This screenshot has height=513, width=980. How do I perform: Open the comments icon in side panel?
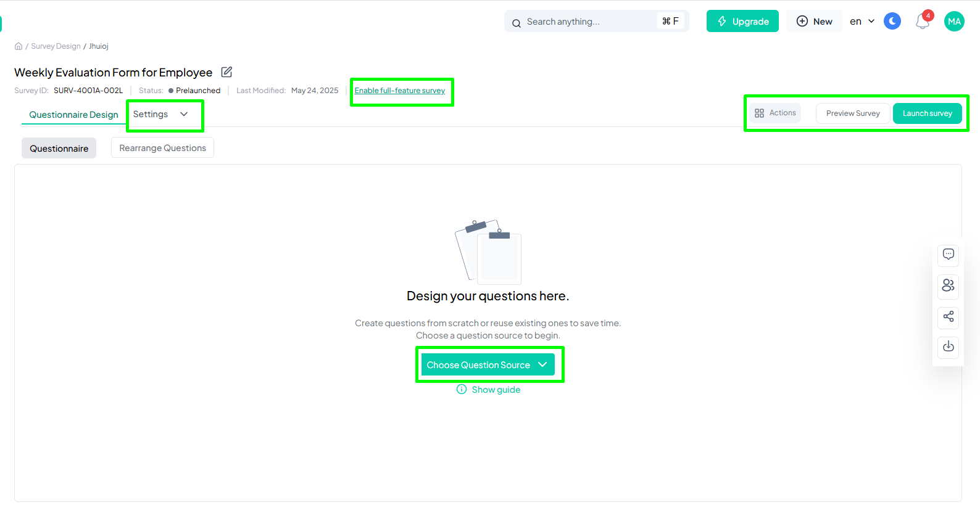[949, 254]
